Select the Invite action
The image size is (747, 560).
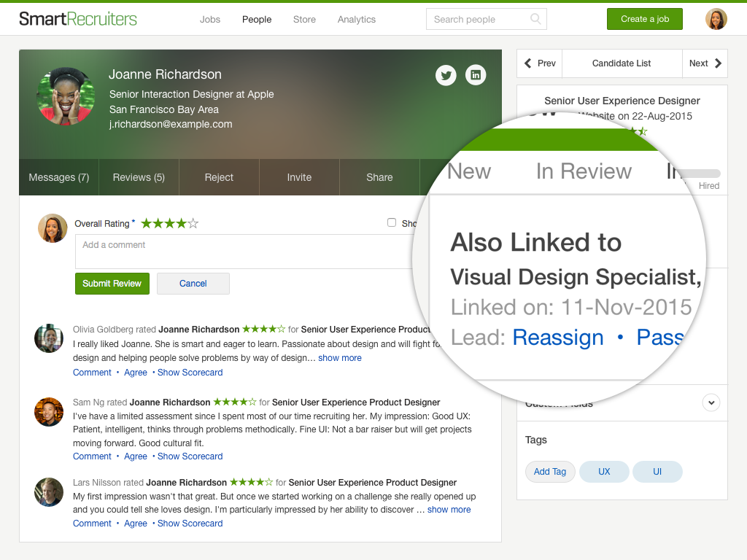click(299, 177)
